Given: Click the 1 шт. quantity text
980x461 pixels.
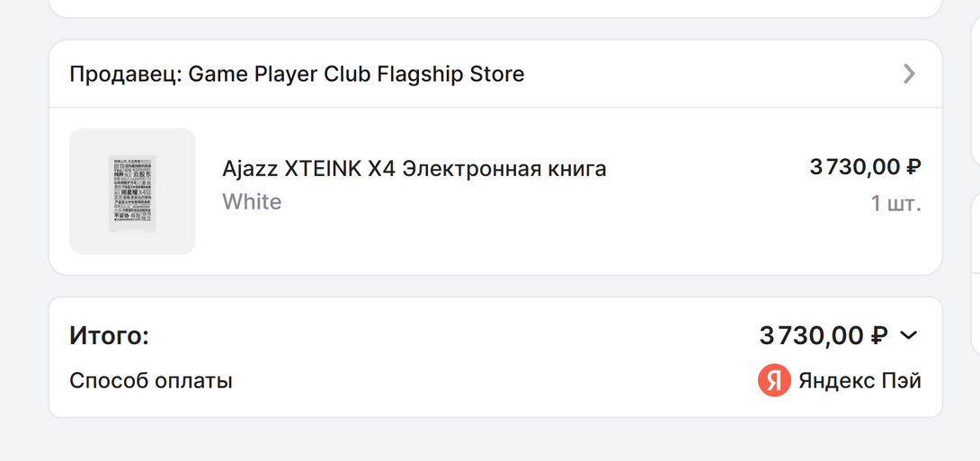Looking at the screenshot, I should tap(895, 203).
